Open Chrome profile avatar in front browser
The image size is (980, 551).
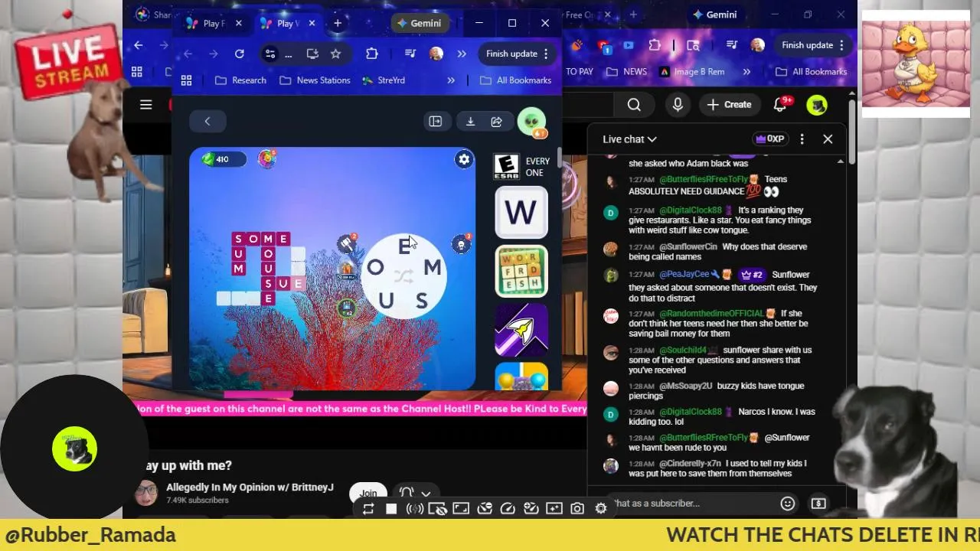pos(436,54)
